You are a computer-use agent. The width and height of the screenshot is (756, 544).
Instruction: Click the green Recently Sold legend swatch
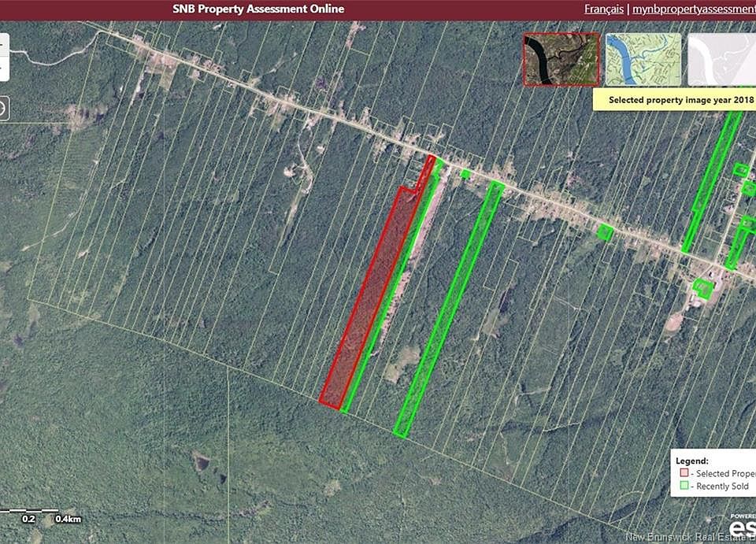pos(684,487)
